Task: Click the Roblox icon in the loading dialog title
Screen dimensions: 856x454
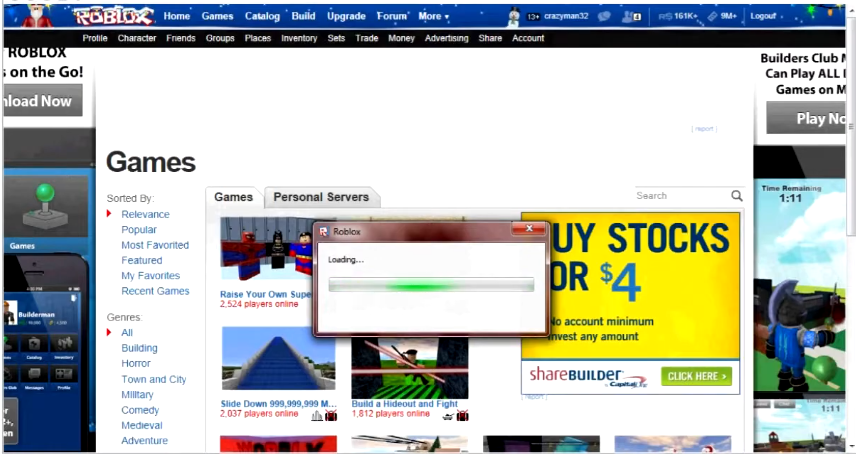Action: tap(324, 232)
